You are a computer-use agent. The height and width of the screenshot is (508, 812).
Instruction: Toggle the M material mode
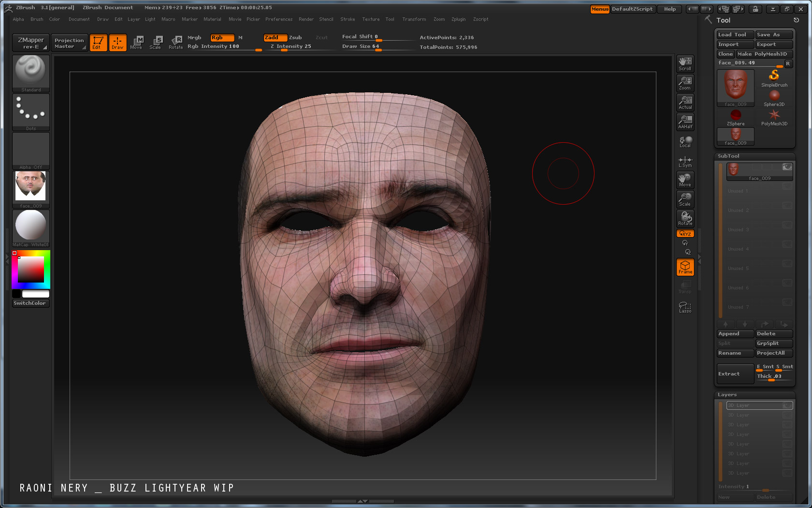click(240, 38)
